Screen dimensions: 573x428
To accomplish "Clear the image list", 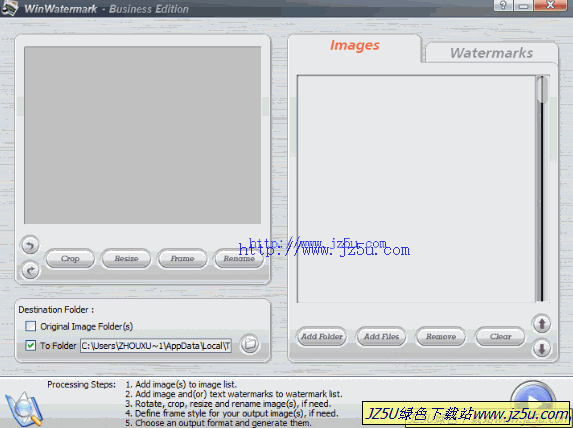I will tap(500, 336).
